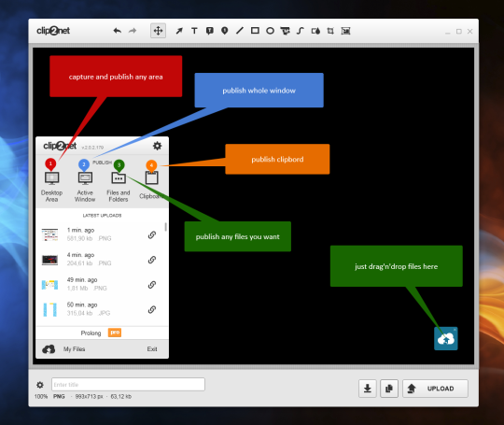This screenshot has height=425, width=504.
Task: Select the Rectangle tool
Action: 255,31
